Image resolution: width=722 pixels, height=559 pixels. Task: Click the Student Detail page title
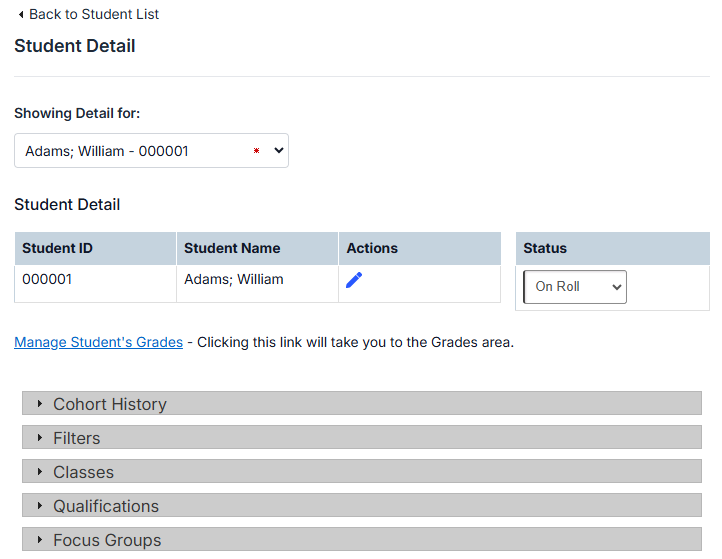[75, 46]
